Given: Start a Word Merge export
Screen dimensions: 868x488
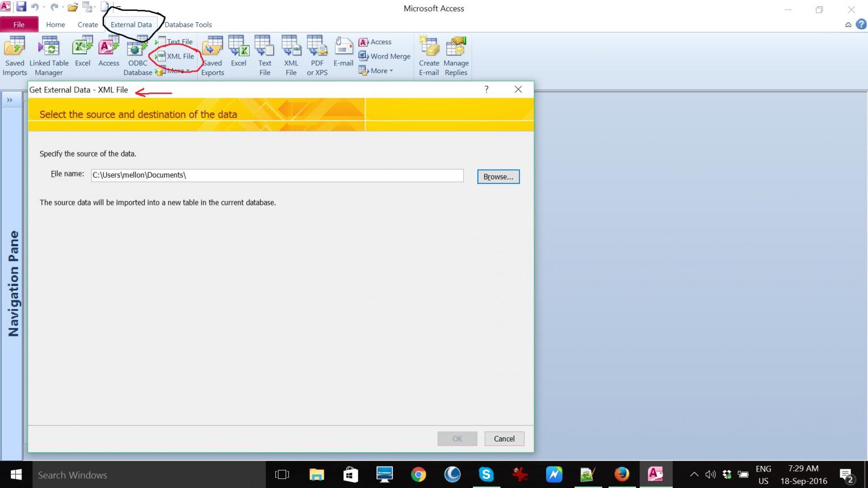Looking at the screenshot, I should (384, 56).
